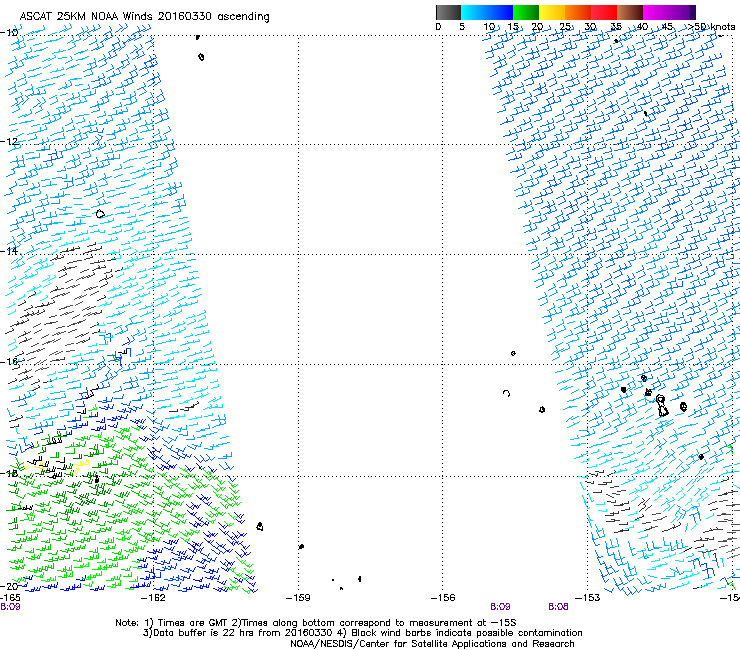This screenshot has height=650, width=740.
Task: Click the gray 0–5 knots legend segment
Action: (448, 12)
